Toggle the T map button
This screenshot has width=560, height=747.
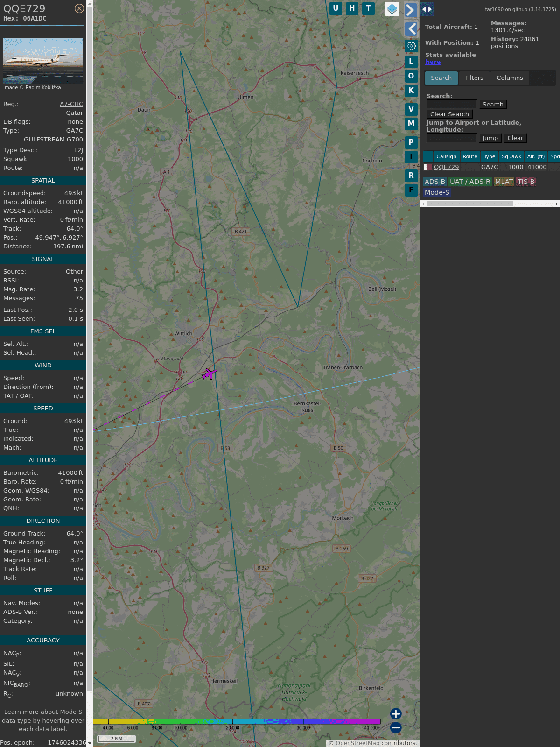tap(369, 8)
